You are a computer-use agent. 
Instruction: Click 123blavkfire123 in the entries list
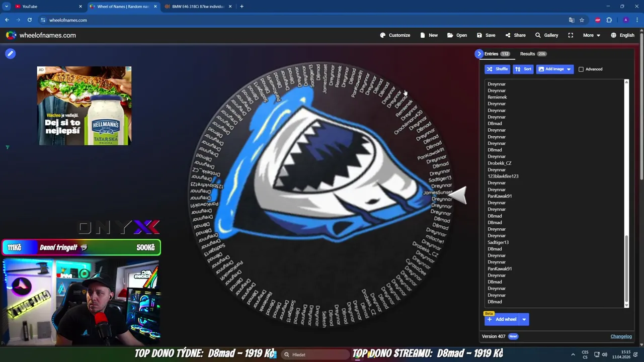pos(503,176)
